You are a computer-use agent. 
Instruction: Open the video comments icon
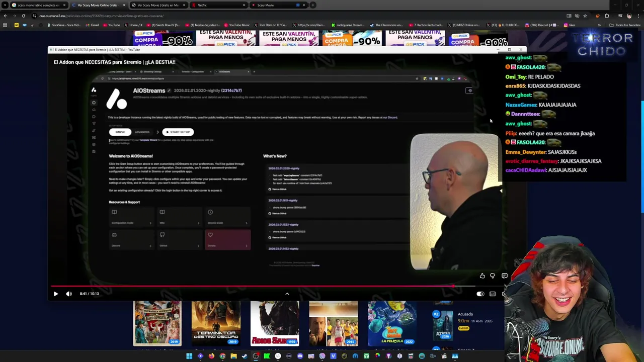504,276
